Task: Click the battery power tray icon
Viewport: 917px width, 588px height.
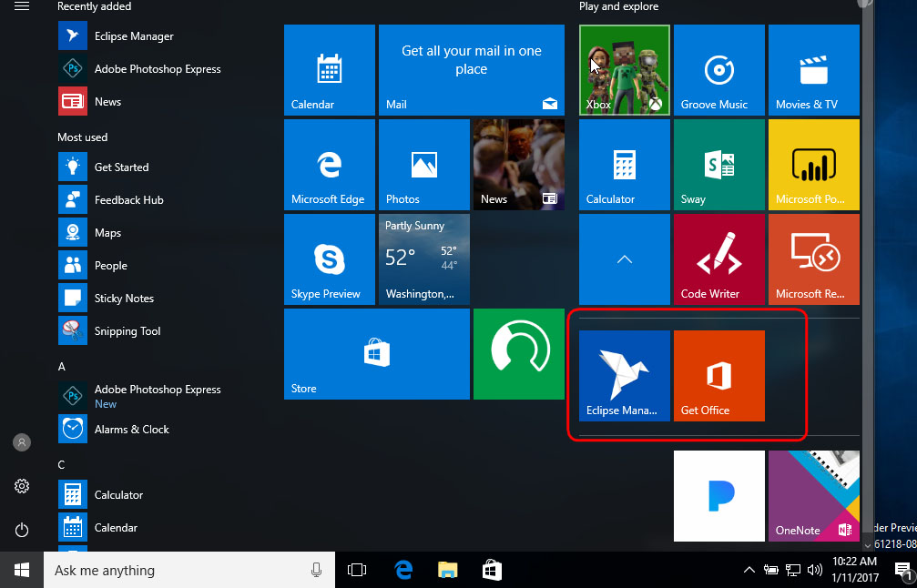Action: tap(770, 570)
